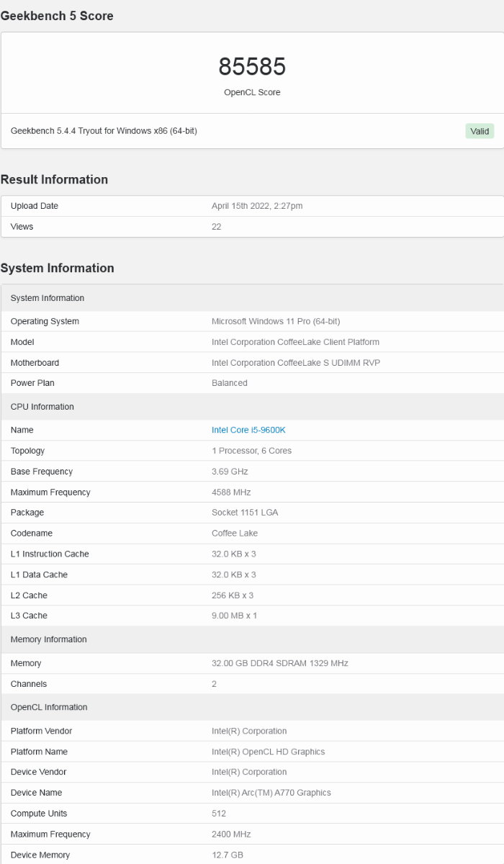Viewport: 504px width, 864px height.
Task: Select the Device Memory 12.7 GB value
Action: click(x=228, y=855)
